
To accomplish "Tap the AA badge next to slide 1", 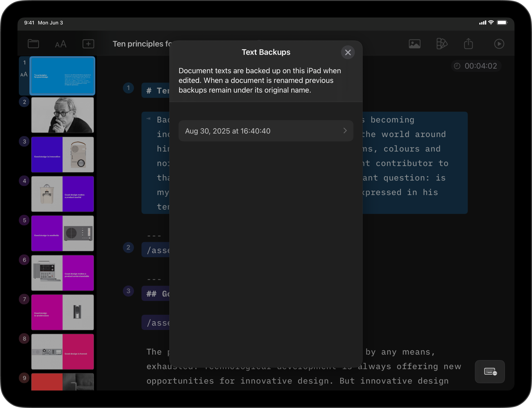I will pos(24,74).
